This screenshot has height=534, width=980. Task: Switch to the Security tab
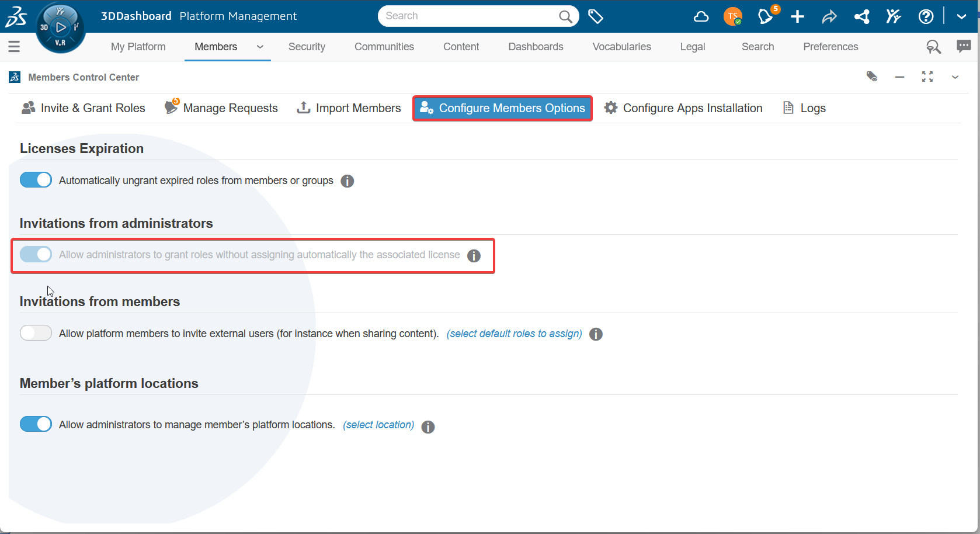coord(307,47)
